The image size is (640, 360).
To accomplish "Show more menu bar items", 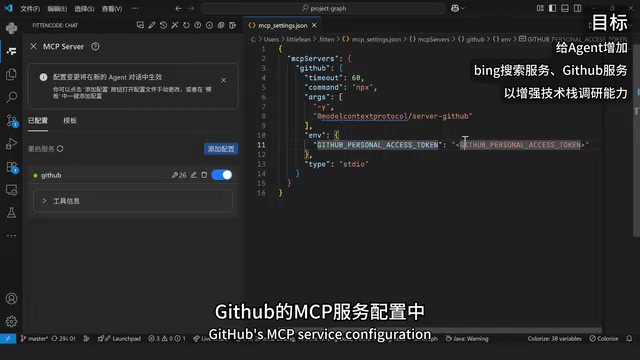I will [135, 9].
